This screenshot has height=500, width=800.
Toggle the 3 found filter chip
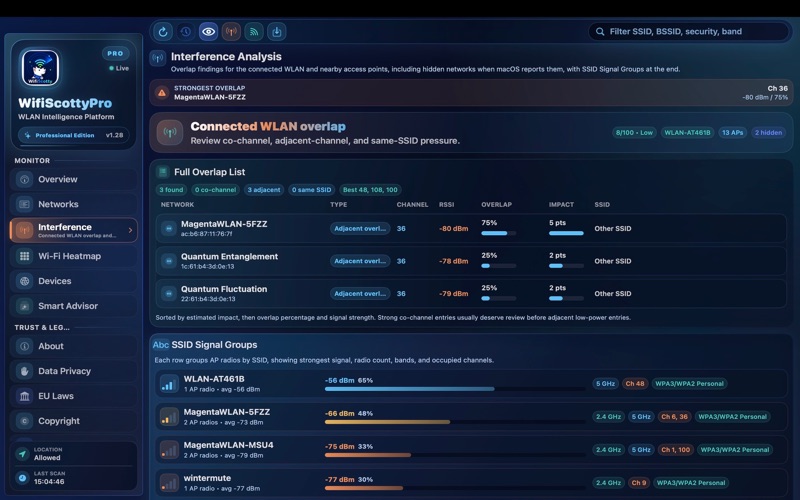171,190
